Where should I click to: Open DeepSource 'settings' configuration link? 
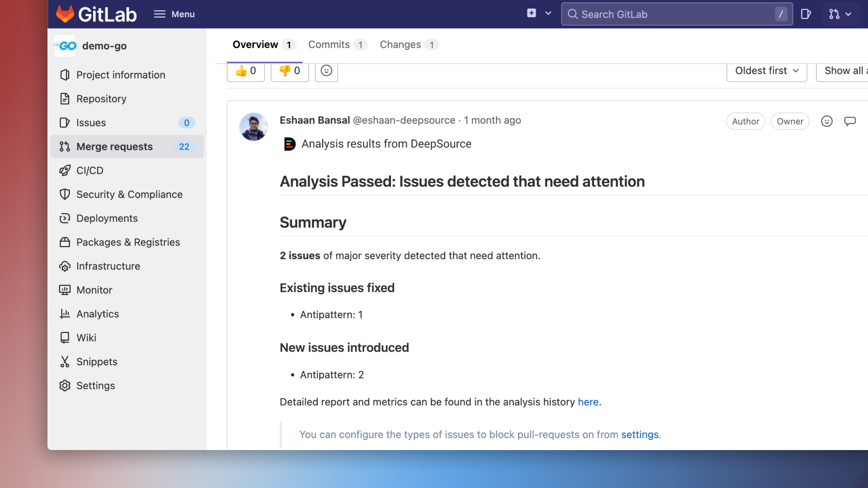(639, 434)
